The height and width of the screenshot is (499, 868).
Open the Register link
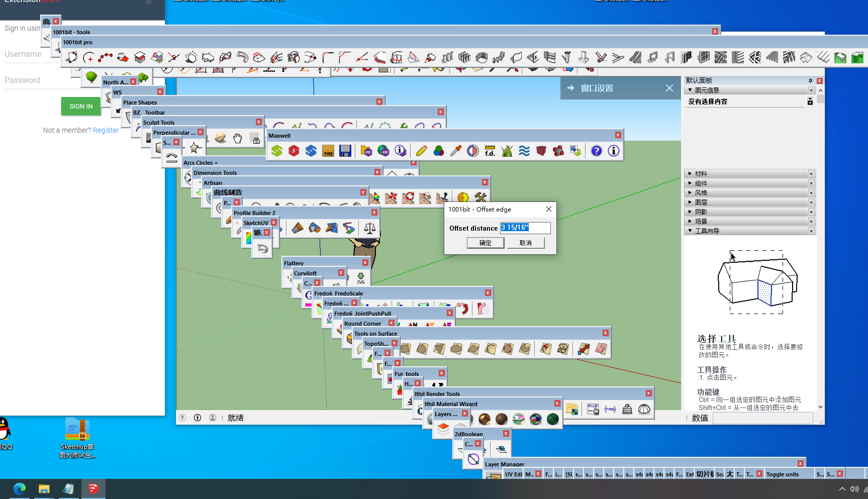(x=106, y=130)
